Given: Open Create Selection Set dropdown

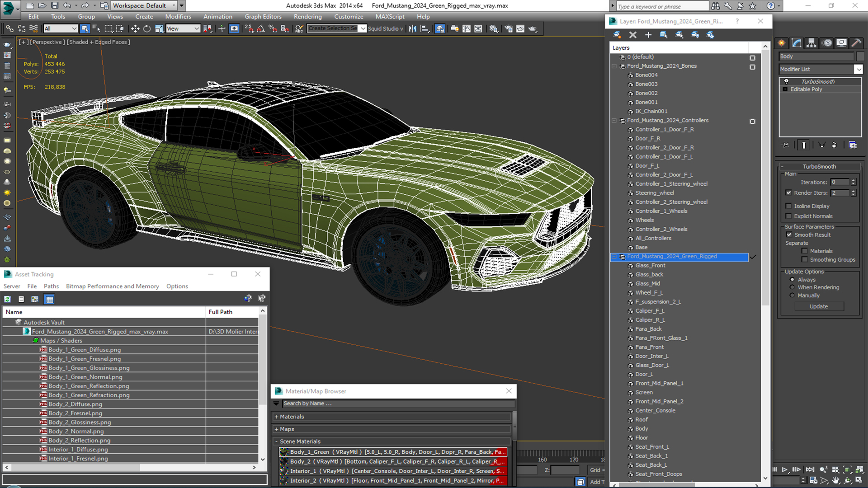Looking at the screenshot, I should pyautogui.click(x=363, y=28).
